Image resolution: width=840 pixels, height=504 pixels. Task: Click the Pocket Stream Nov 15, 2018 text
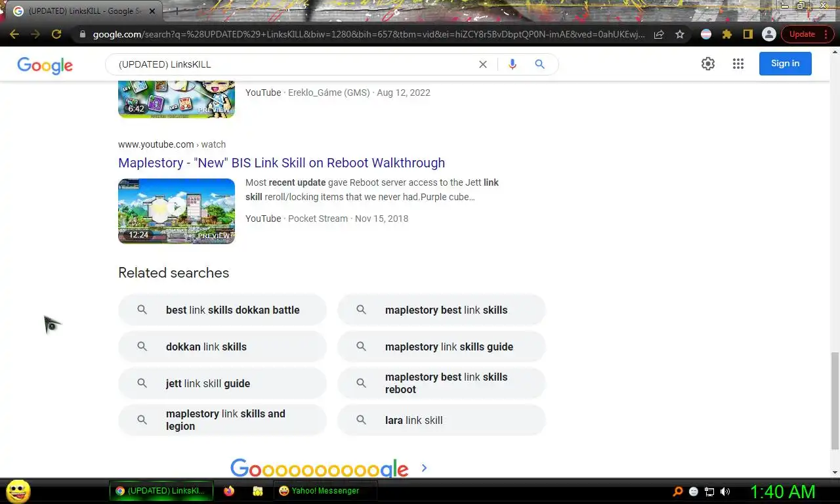pyautogui.click(x=348, y=219)
